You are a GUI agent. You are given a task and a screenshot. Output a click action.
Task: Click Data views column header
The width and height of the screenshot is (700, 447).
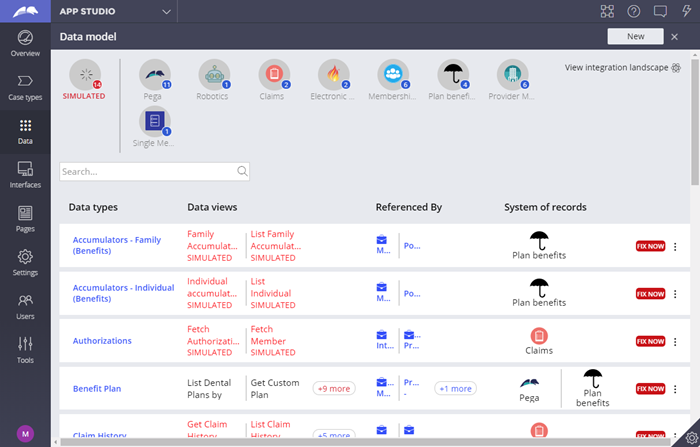(x=212, y=207)
